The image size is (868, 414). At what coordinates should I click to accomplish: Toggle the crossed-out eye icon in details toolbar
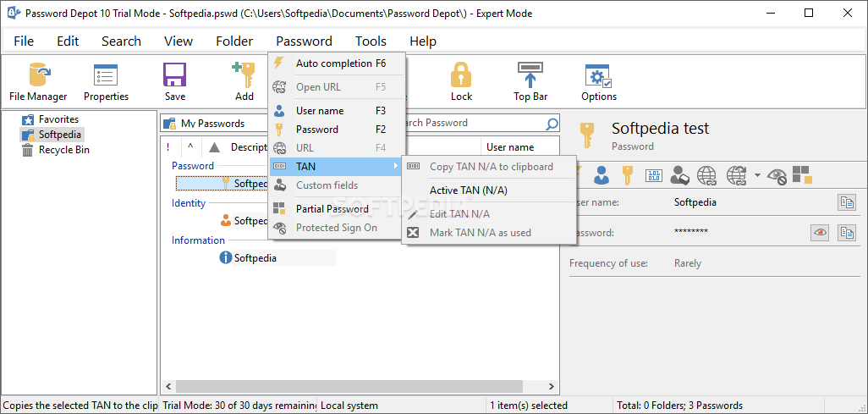777,175
